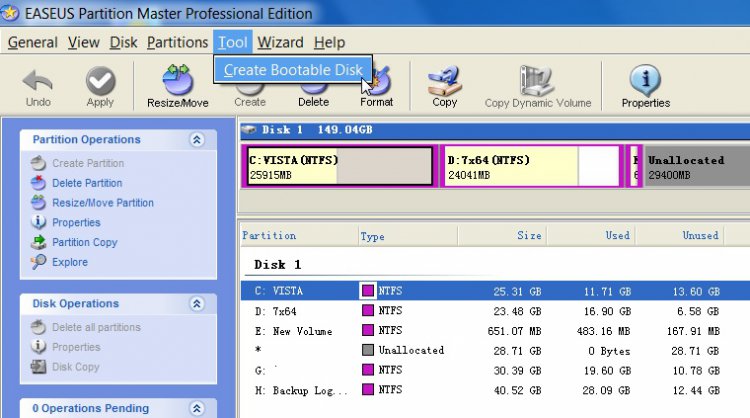This screenshot has width=750, height=418.
Task: Sort by the Size column header
Action: coord(502,236)
